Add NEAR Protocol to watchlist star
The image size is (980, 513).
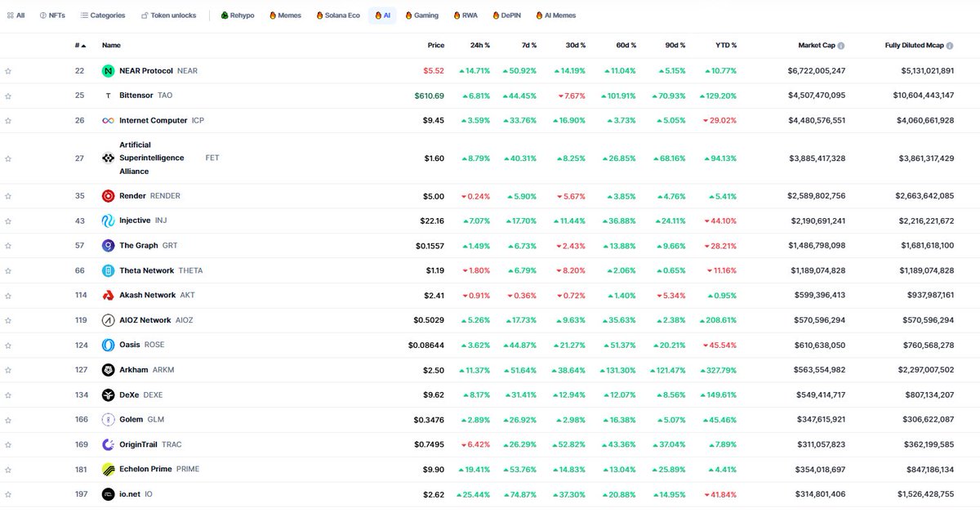click(x=8, y=71)
